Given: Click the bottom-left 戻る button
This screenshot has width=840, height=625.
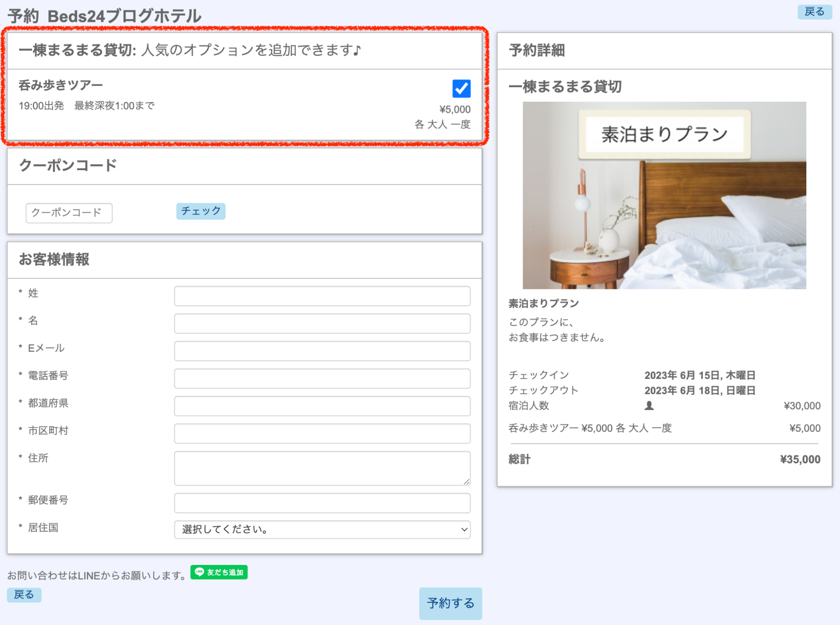Looking at the screenshot, I should pos(24,595).
